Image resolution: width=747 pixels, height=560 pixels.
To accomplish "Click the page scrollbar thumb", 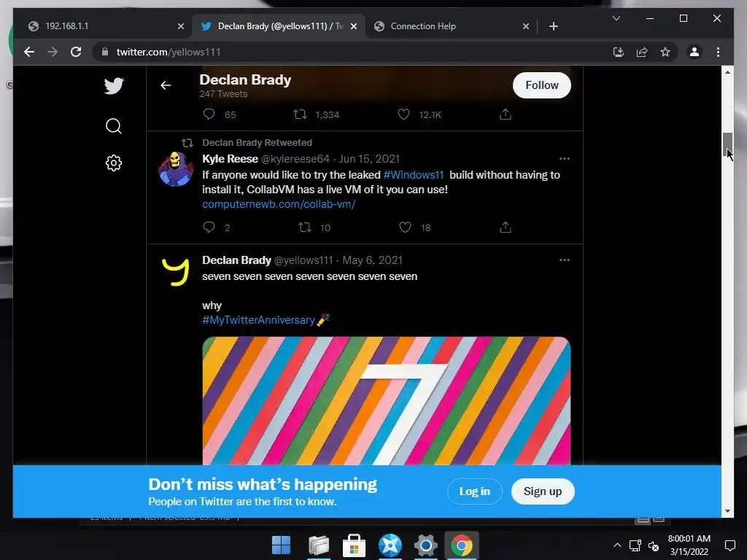I will (727, 144).
